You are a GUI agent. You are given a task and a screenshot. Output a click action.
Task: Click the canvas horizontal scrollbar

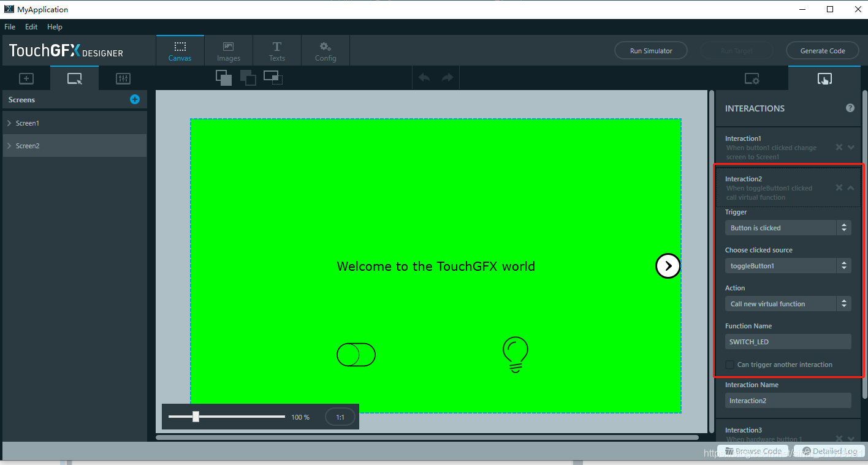click(x=427, y=437)
